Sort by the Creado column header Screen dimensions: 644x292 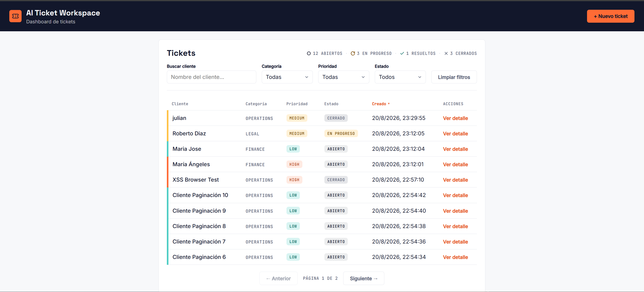click(380, 104)
